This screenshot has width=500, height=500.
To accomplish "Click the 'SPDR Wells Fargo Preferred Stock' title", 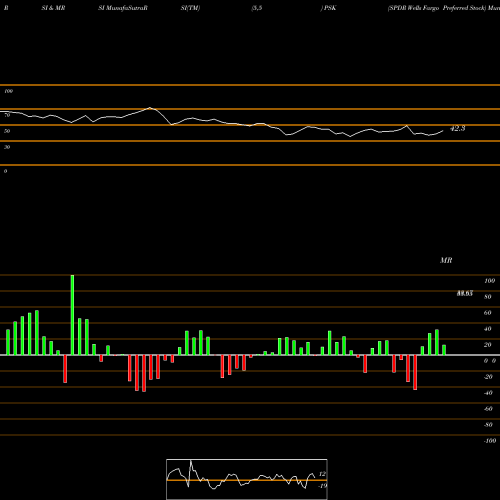I will tap(437, 8).
